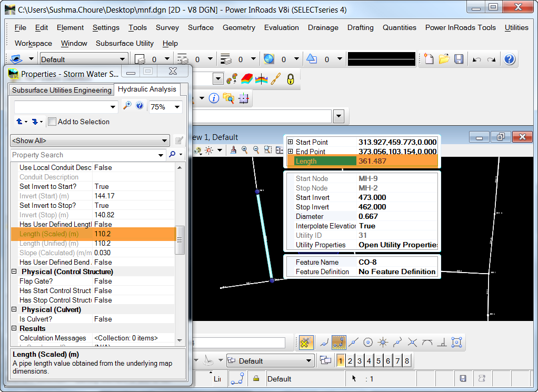Toggle view number 3 button
Image resolution: width=538 pixels, height=392 pixels.
(x=359, y=361)
